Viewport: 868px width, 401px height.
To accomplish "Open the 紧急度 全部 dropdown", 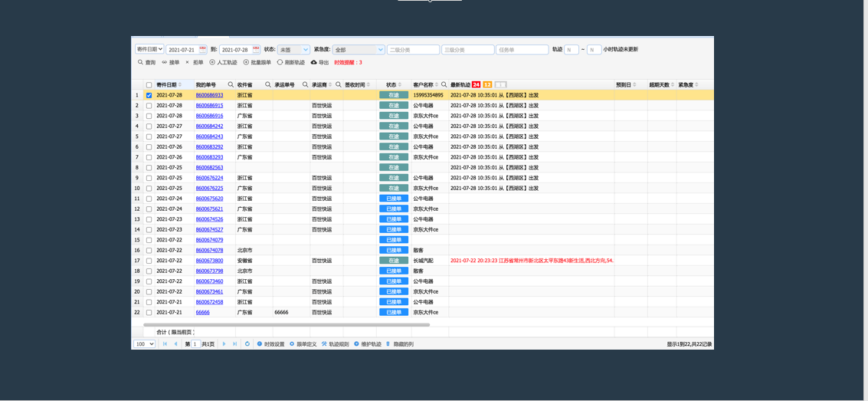I will pyautogui.click(x=359, y=49).
